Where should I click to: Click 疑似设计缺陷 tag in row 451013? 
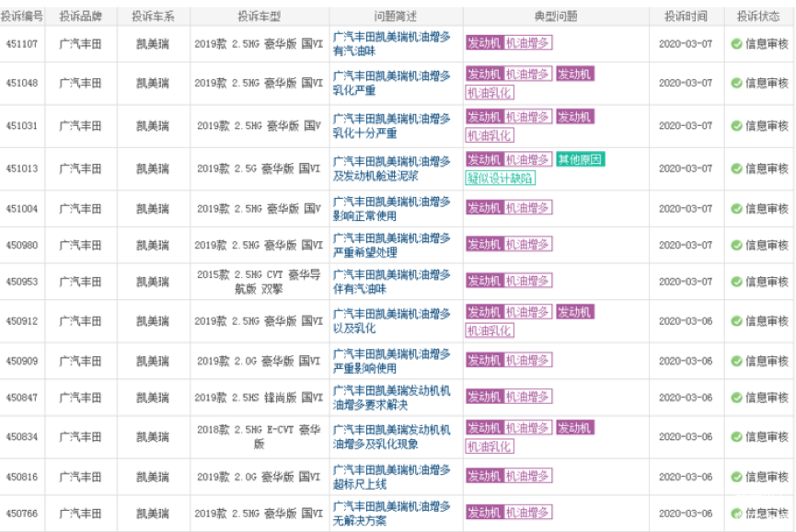pos(500,179)
